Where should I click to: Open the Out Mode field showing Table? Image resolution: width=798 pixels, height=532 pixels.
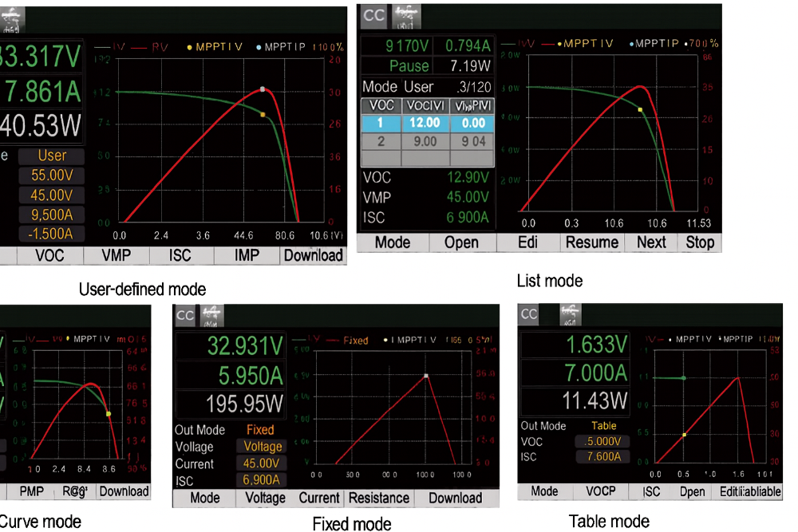pos(603,426)
